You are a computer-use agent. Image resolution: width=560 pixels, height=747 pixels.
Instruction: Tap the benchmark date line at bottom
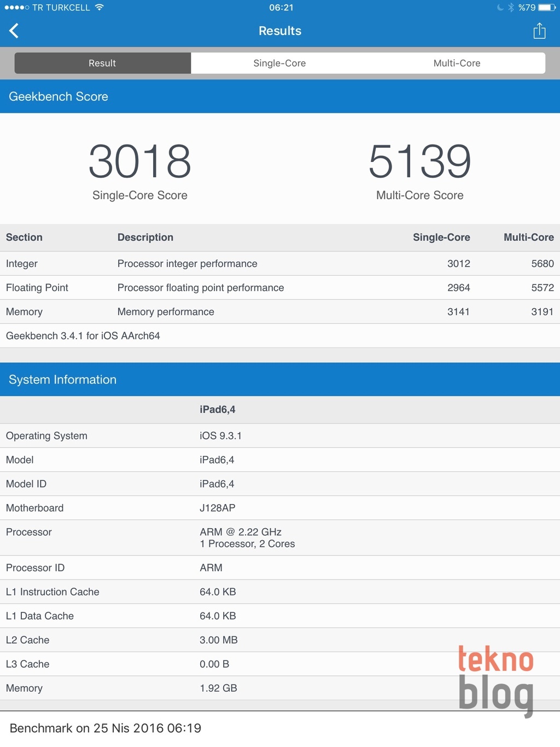click(106, 728)
